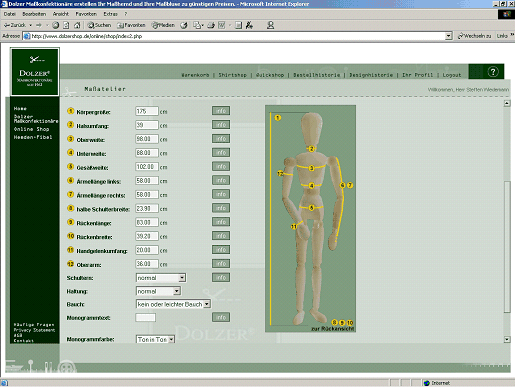This screenshot has height=387, width=515.
Task: Open the Favoriten toolbar button
Action: click(x=131, y=25)
